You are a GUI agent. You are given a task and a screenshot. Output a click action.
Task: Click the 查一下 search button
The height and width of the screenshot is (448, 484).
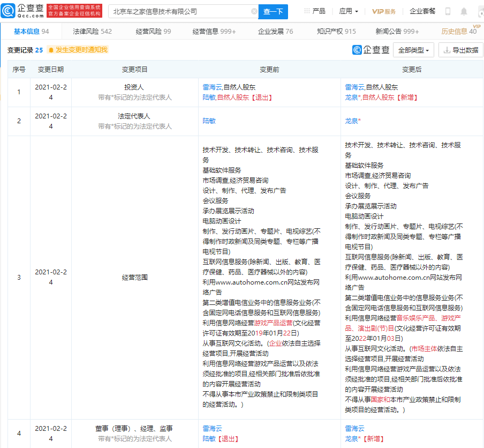273,12
